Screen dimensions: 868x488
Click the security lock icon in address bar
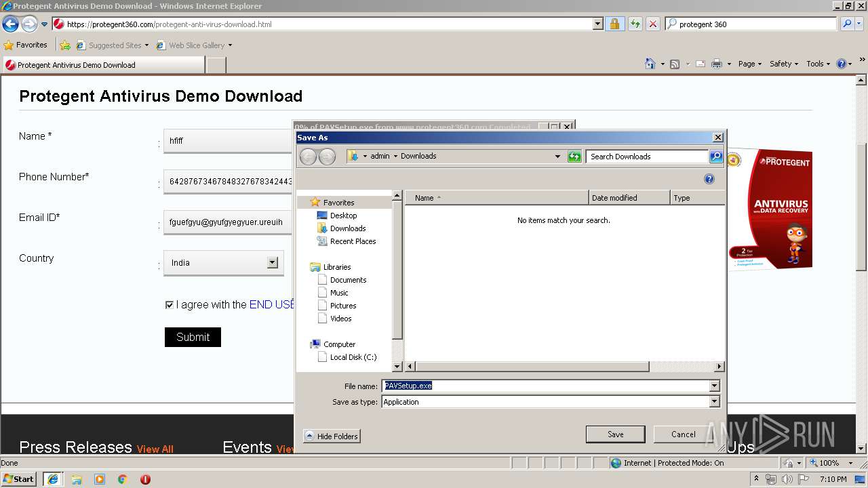pyautogui.click(x=614, y=24)
